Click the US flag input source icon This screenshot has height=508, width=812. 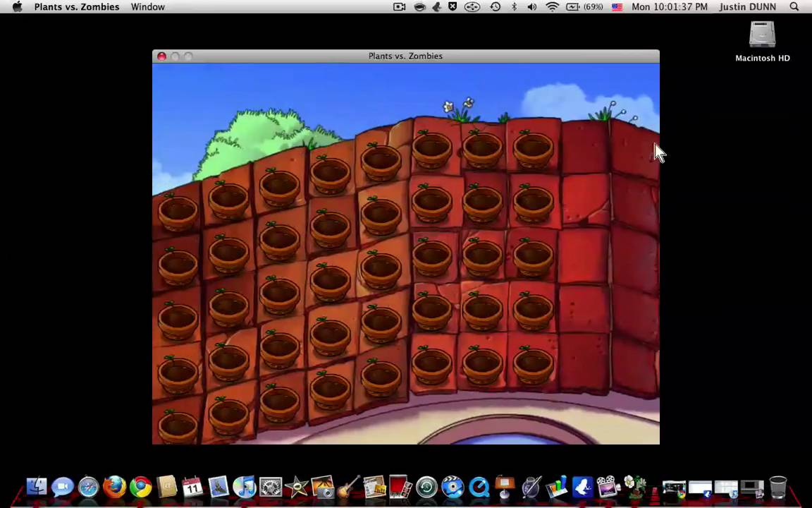[617, 7]
